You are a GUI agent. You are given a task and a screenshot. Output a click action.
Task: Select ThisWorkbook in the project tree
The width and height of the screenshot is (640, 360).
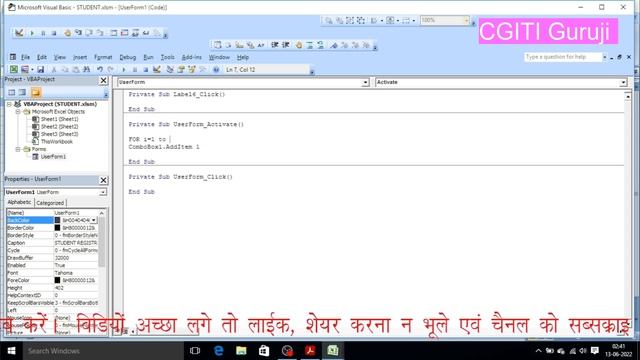pyautogui.click(x=57, y=142)
